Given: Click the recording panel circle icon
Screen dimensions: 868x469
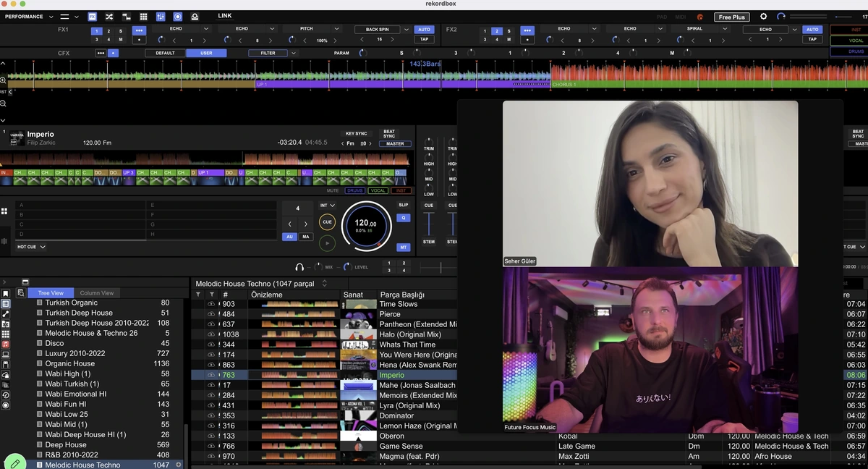Looking at the screenshot, I should [x=177, y=16].
